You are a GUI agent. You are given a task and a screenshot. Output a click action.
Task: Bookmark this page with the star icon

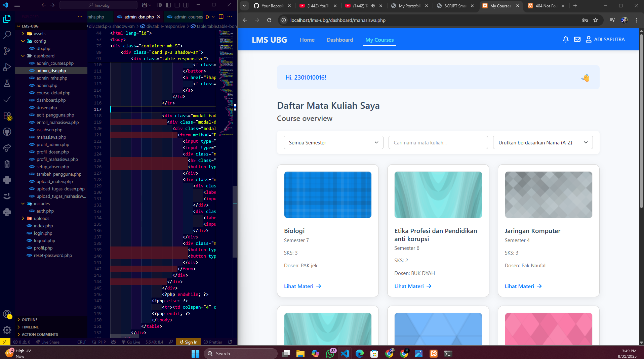596,20
